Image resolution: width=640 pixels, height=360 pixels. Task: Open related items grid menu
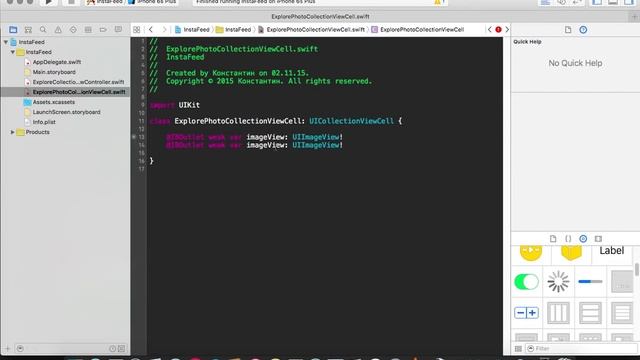[137, 30]
